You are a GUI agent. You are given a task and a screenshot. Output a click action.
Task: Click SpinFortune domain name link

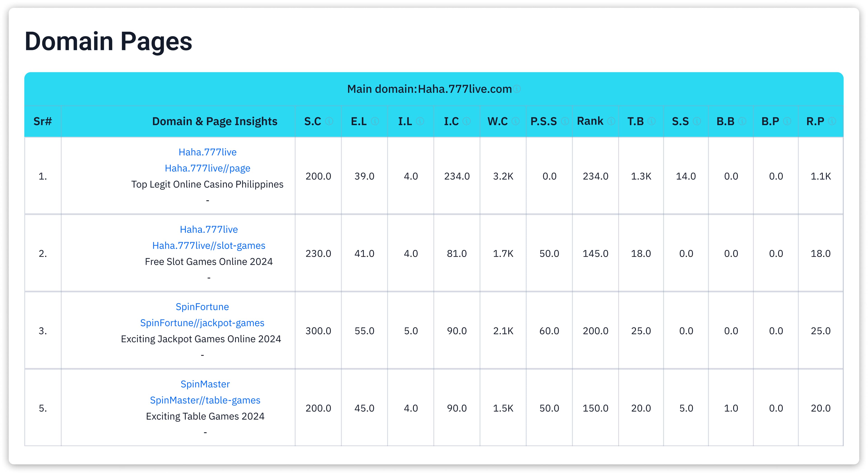click(x=202, y=307)
